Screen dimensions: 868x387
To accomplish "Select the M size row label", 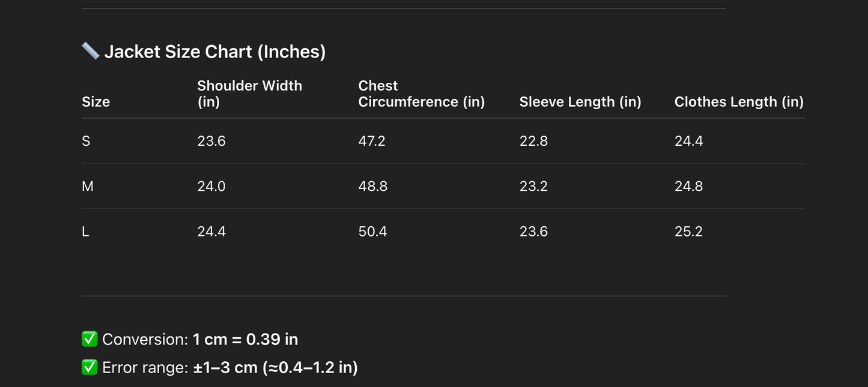I will click(x=88, y=187).
